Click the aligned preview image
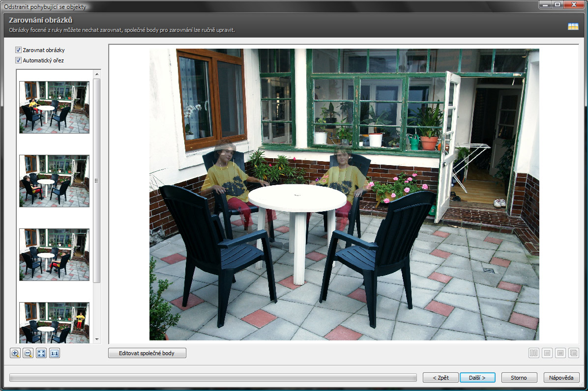Image resolution: width=588 pixels, height=391 pixels. tap(344, 195)
